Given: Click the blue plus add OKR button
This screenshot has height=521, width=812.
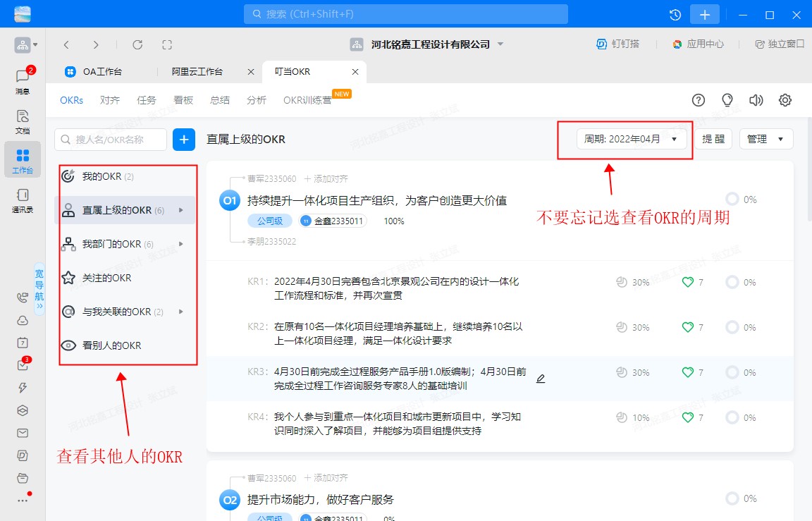Looking at the screenshot, I should pos(184,140).
